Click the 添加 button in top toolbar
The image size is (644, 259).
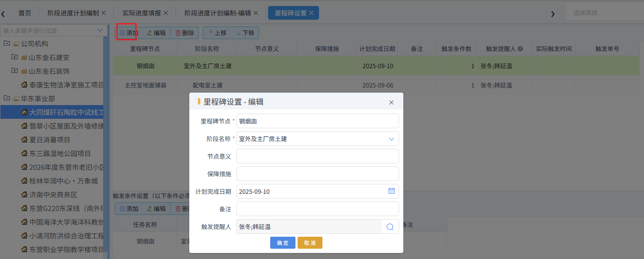[x=129, y=33]
